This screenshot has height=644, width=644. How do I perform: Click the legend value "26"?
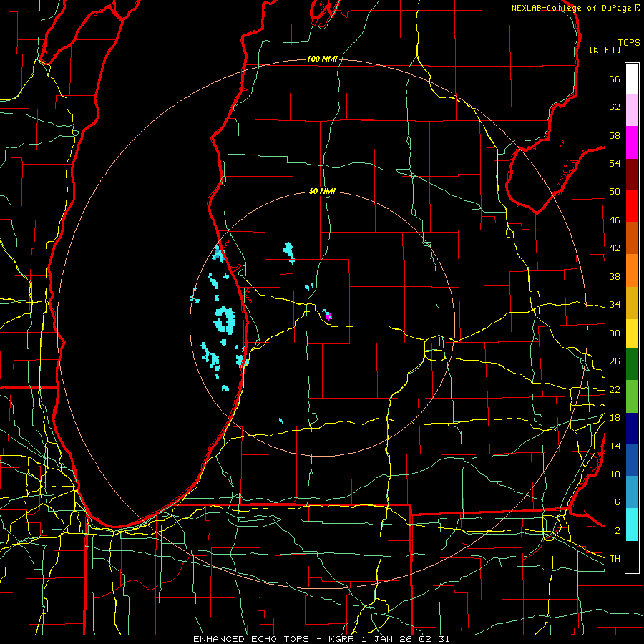pos(615,361)
